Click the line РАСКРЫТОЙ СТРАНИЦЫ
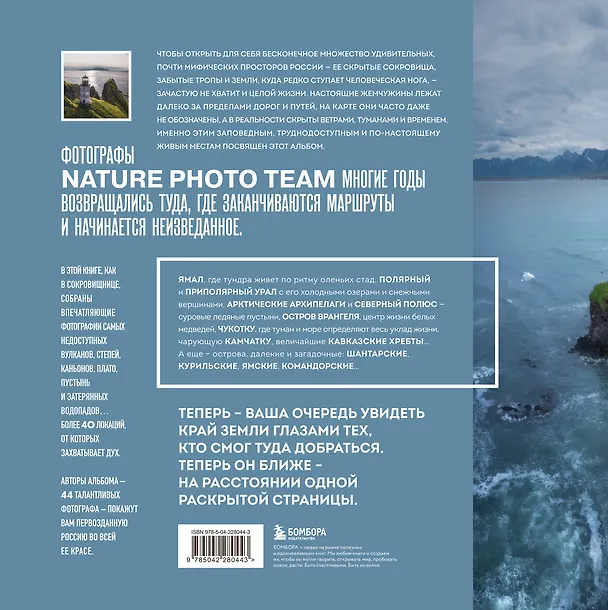The height and width of the screenshot is (610, 608). click(268, 500)
